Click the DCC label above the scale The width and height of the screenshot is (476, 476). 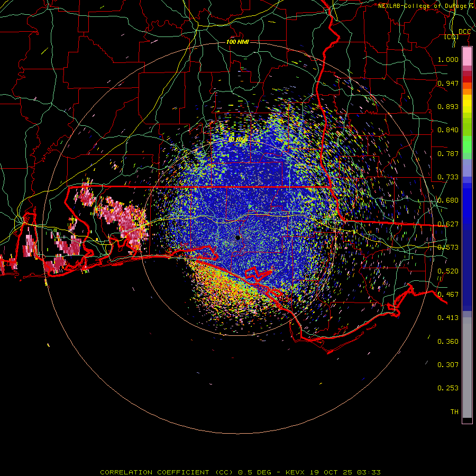click(464, 32)
